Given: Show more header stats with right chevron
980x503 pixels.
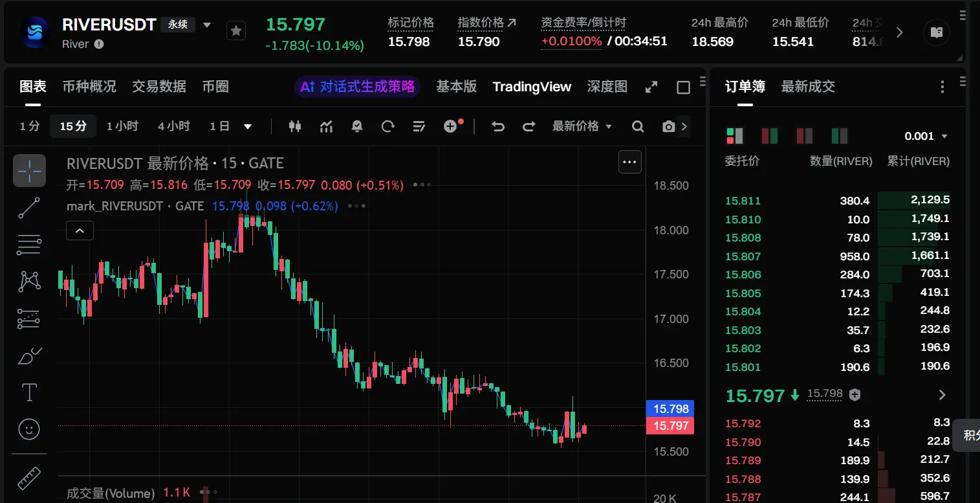Looking at the screenshot, I should pos(900,32).
